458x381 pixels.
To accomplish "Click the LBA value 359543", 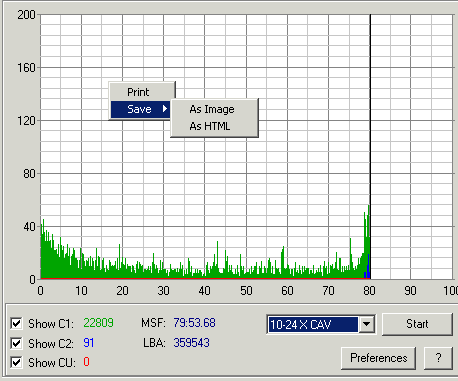I will (x=191, y=343).
